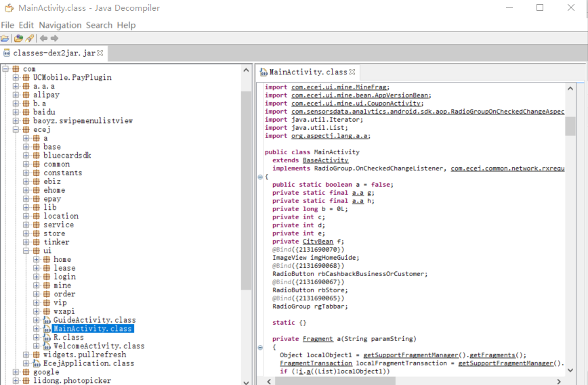Open the CityBean type link
Image resolution: width=588 pixels, height=385 pixels.
click(318, 242)
